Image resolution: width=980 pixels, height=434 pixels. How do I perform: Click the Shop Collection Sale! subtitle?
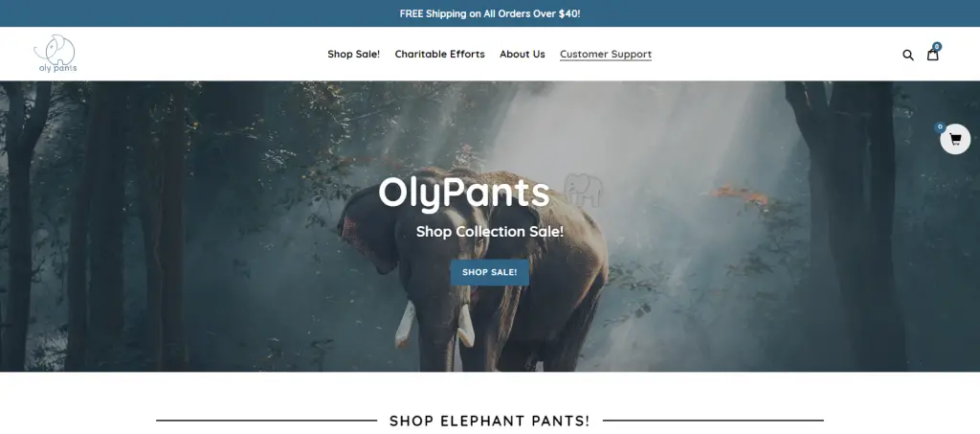click(490, 232)
